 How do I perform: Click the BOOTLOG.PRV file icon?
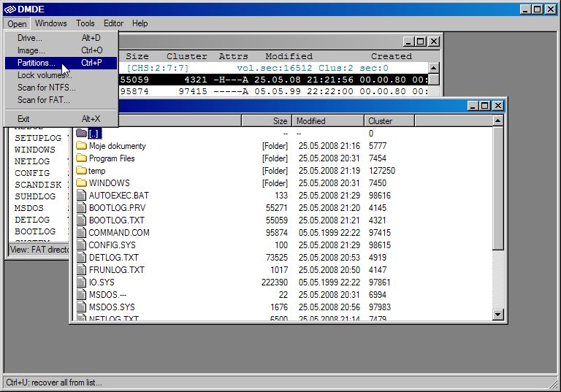(x=82, y=208)
